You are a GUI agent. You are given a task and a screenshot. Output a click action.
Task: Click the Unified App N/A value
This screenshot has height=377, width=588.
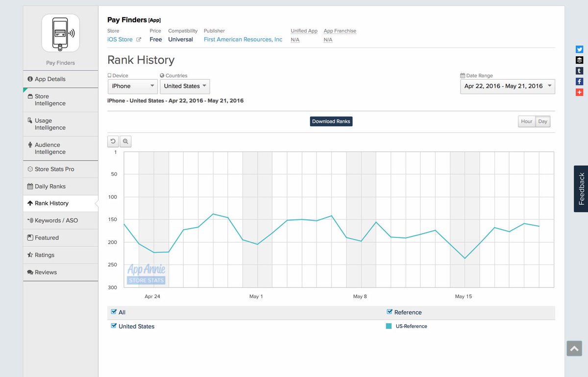pyautogui.click(x=295, y=40)
